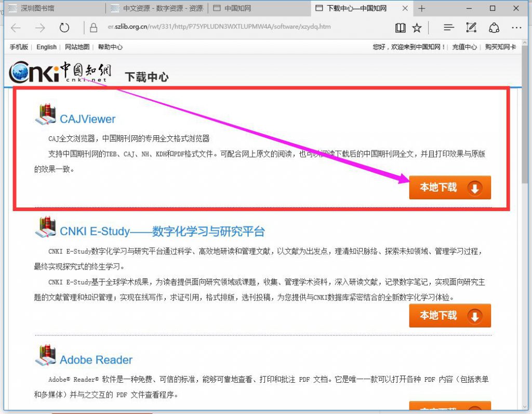The height and width of the screenshot is (414, 532).
Task: Click CNKI E-Study 本地下载 button
Action: (449, 316)
